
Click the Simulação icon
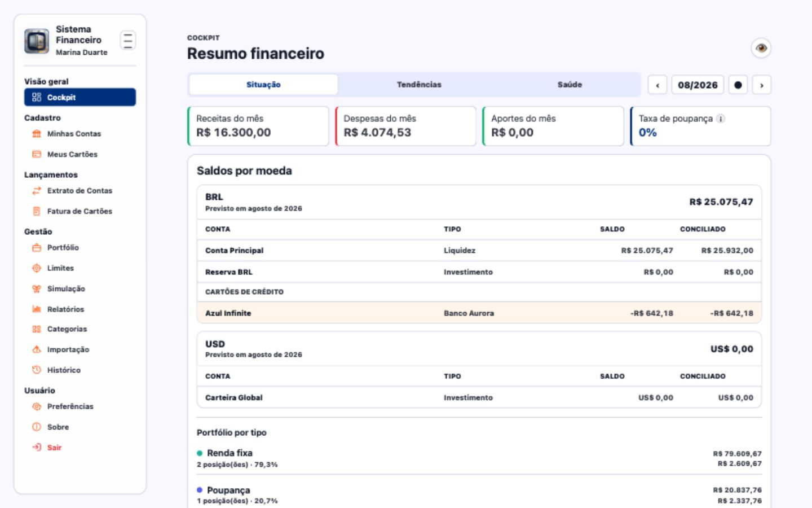coord(37,288)
